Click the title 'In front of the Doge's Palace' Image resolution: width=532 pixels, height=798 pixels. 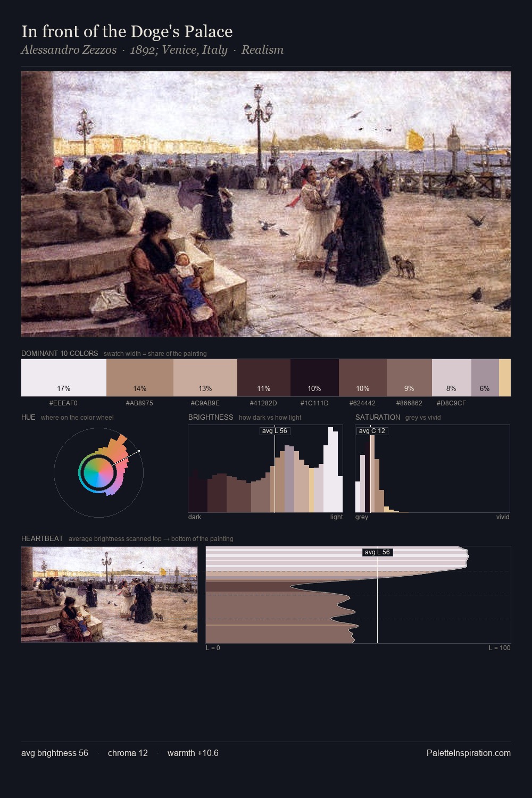[x=127, y=31]
